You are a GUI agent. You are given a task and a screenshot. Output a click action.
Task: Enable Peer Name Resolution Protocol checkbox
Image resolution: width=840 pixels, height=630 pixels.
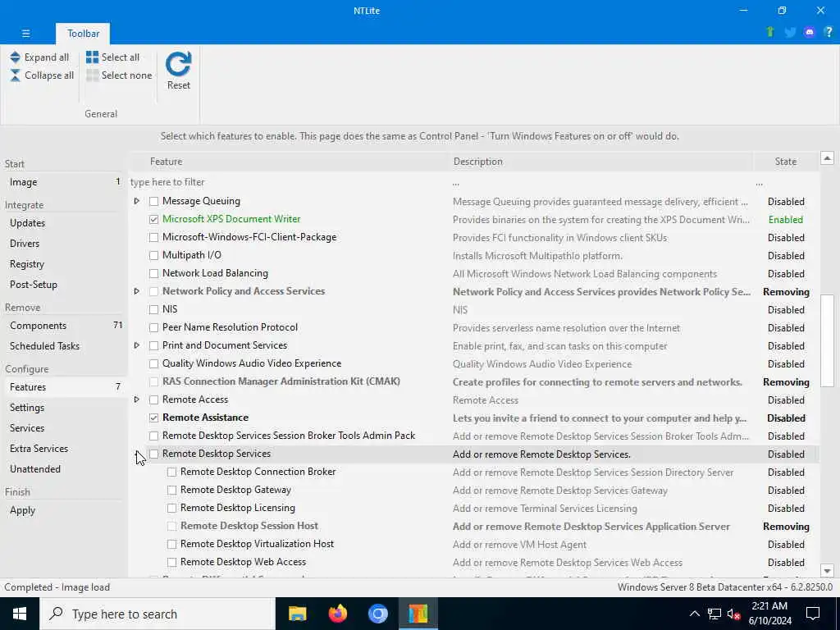(153, 328)
